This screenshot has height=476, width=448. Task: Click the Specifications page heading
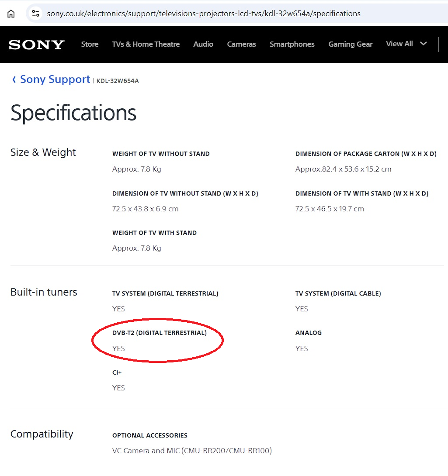pyautogui.click(x=73, y=113)
